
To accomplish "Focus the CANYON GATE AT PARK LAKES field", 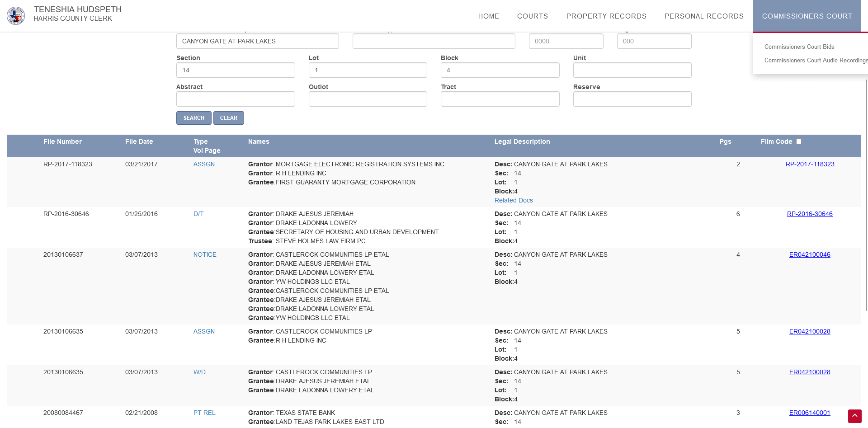I will click(258, 41).
